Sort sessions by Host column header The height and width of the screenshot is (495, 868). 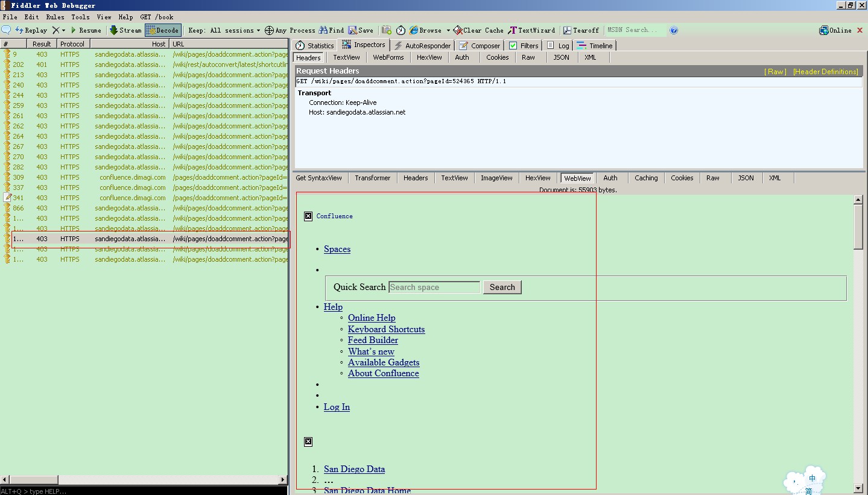coord(129,44)
